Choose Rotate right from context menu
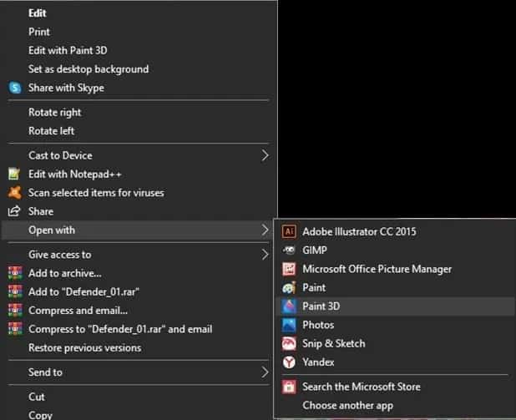Viewport: 516px width, 420px height. tap(55, 112)
